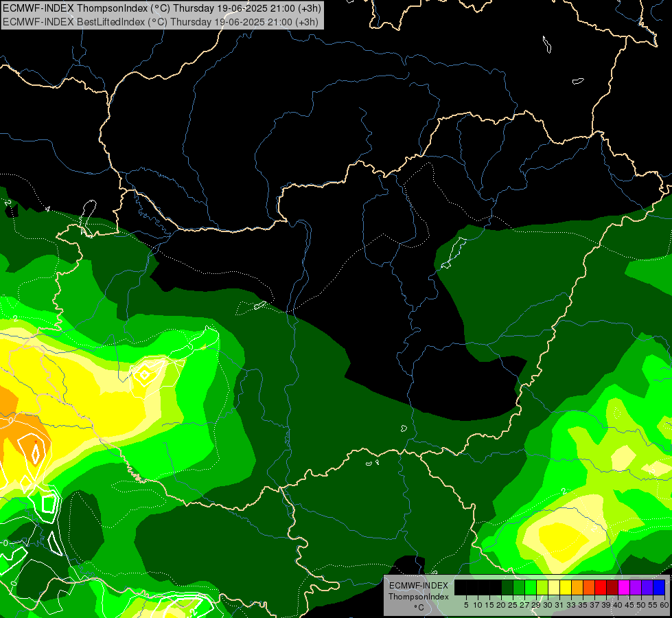Click the legend's "ThompsonIndex" label
The height and width of the screenshot is (618, 672).
[x=419, y=597]
